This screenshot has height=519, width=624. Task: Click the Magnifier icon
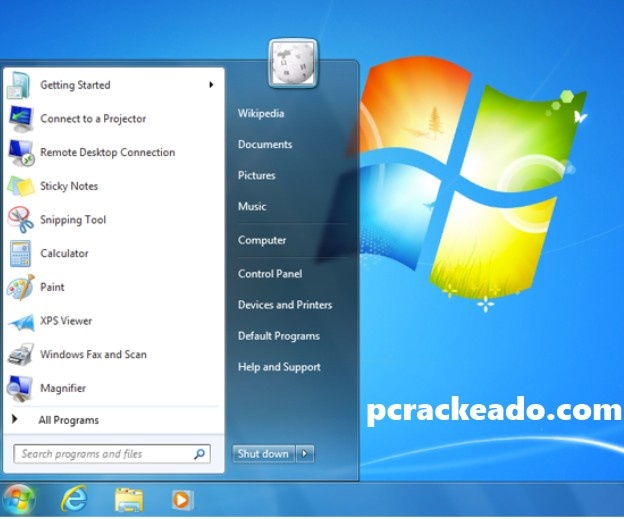[x=21, y=388]
